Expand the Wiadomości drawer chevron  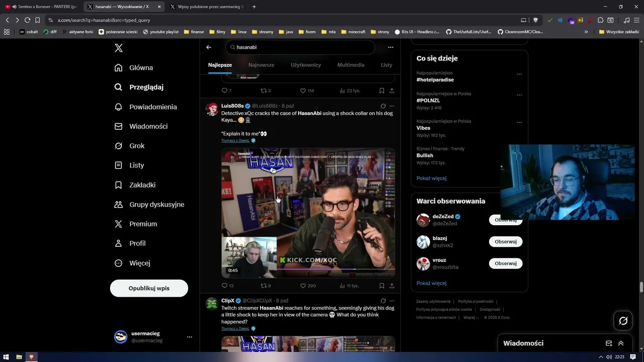[x=621, y=343]
